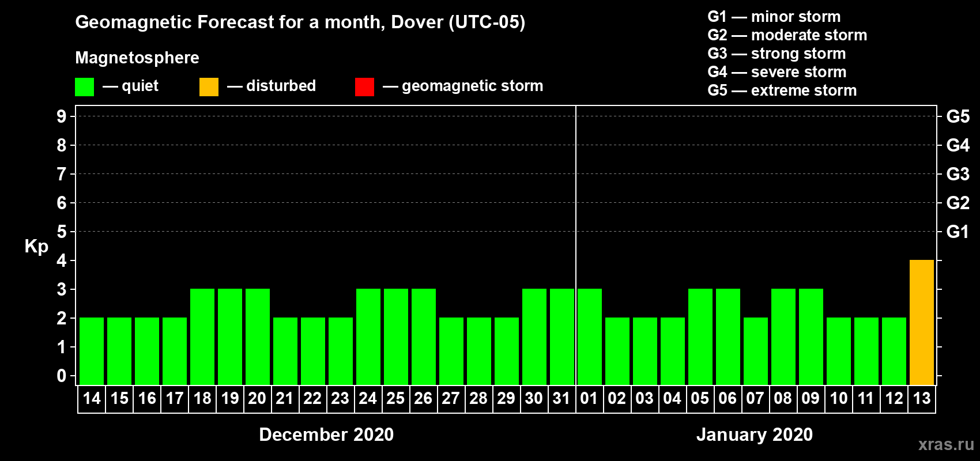Click the G5 label on right axis
Image resolution: width=980 pixels, height=461 pixels.
(958, 116)
